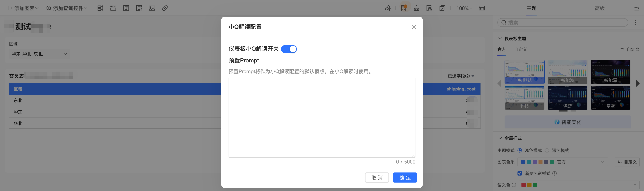Switch to the 主题 tab
This screenshot has width=644, height=191.
[531, 8]
